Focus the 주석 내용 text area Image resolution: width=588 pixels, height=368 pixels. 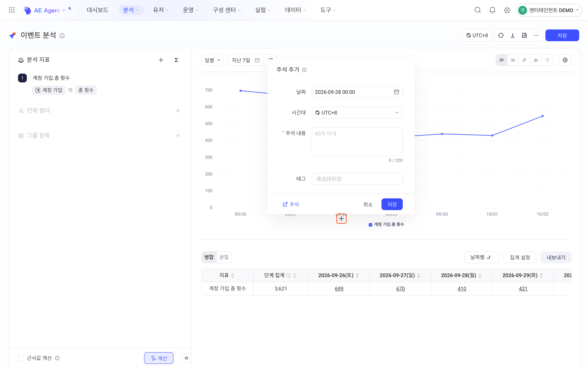[357, 141]
